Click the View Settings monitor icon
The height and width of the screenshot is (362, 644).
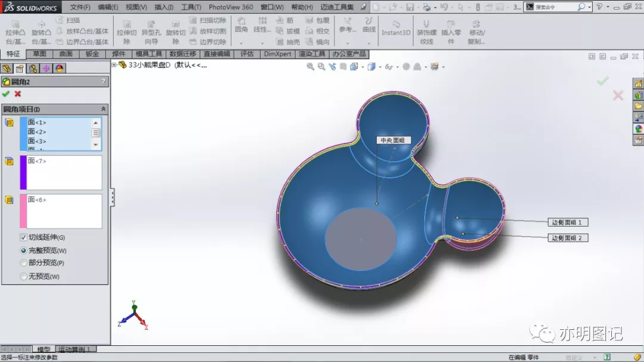click(435, 67)
